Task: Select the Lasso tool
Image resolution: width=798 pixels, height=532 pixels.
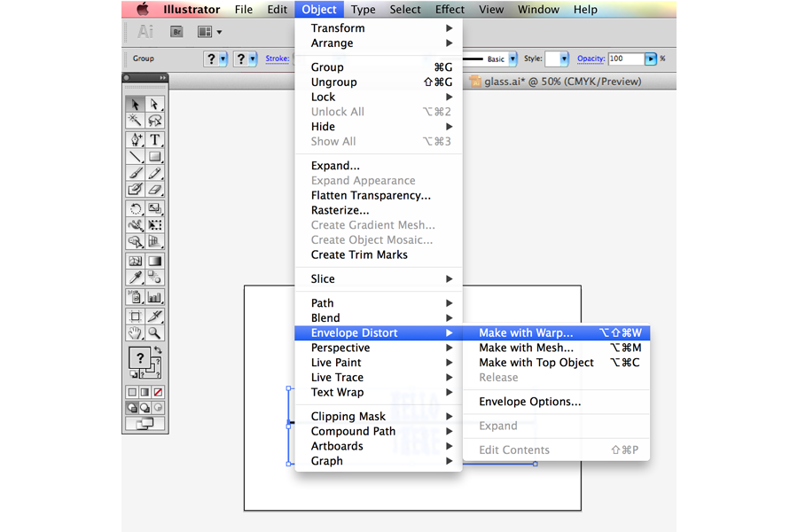Action: (x=154, y=121)
